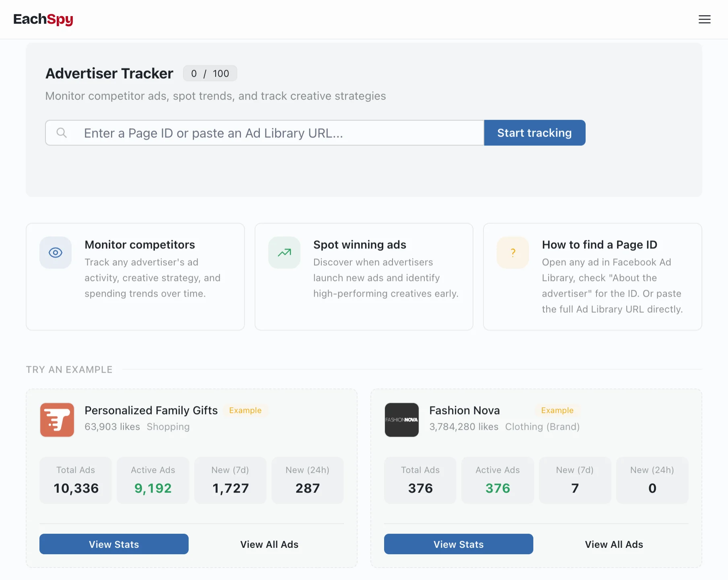Click the search magnifier icon
Viewport: 728px width, 580px height.
tap(62, 133)
